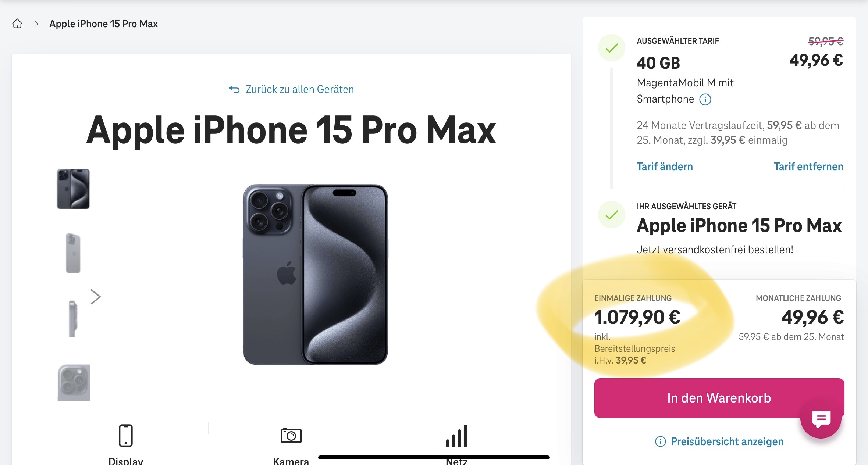Click green checkmark for selected device
The width and height of the screenshot is (868, 465).
coord(612,215)
